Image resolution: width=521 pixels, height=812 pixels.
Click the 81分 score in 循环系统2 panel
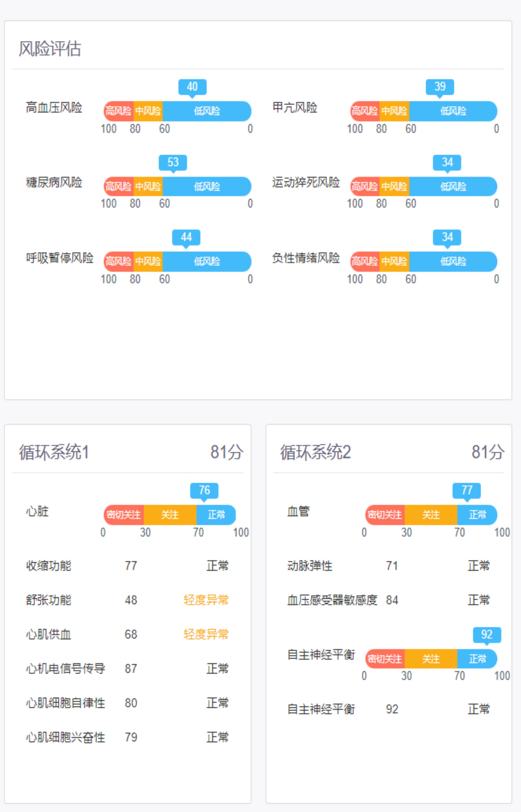pyautogui.click(x=487, y=452)
